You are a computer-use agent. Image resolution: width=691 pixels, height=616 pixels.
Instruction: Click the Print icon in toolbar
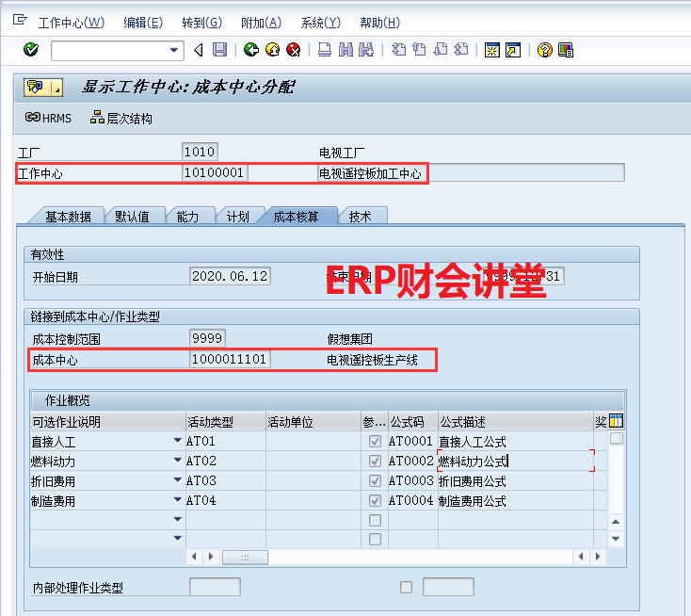[x=324, y=50]
